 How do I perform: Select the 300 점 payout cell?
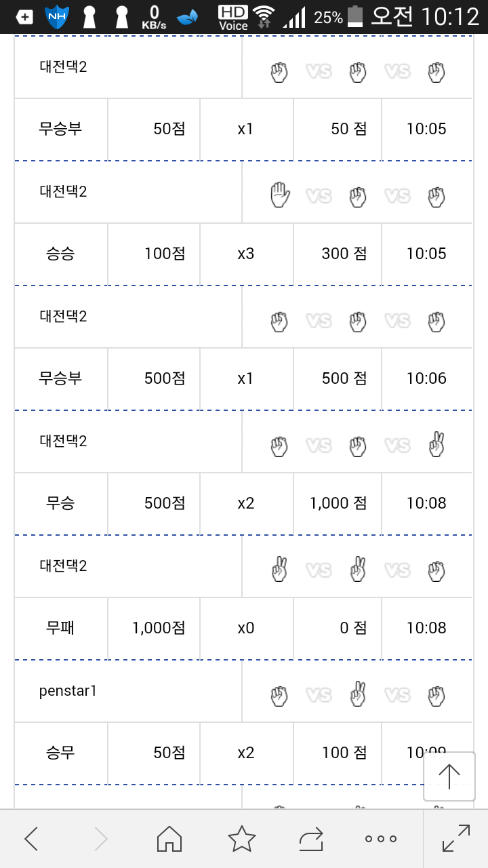click(x=344, y=254)
